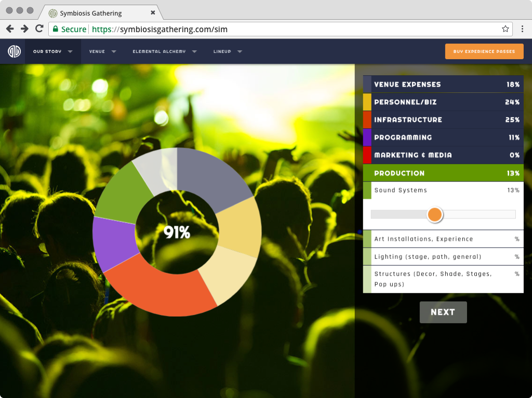Click the green Sound Systems swatch

pyautogui.click(x=367, y=190)
